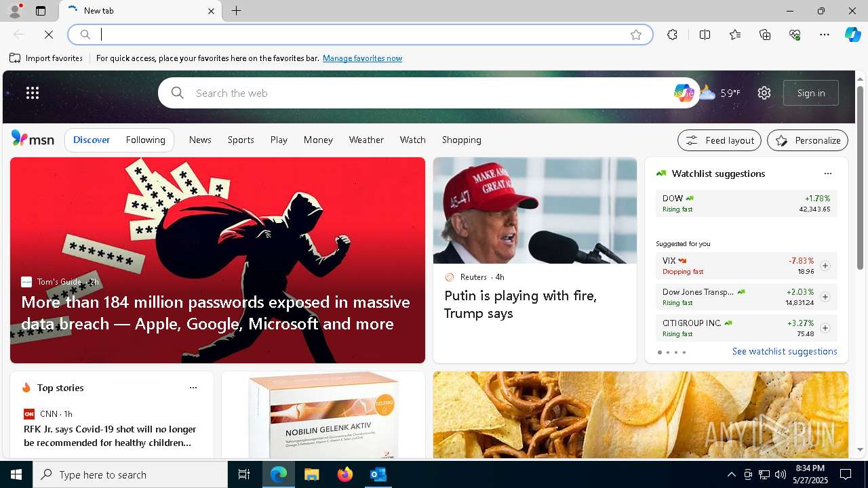Open the Weather section
The width and height of the screenshot is (868, 488).
[x=366, y=140]
